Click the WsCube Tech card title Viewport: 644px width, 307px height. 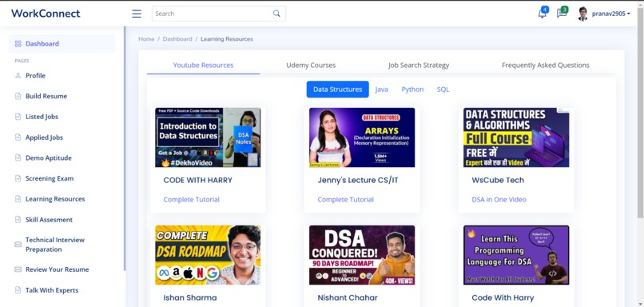(x=498, y=180)
